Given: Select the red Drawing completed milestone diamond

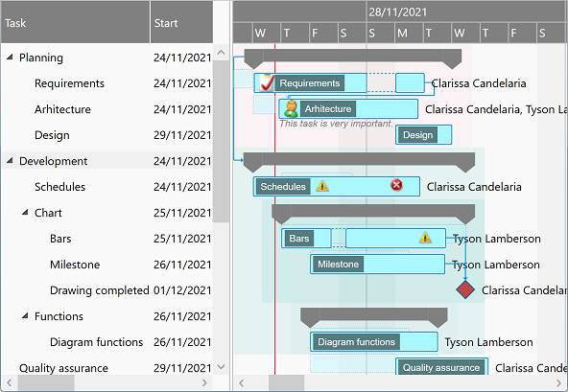Looking at the screenshot, I should click(465, 289).
